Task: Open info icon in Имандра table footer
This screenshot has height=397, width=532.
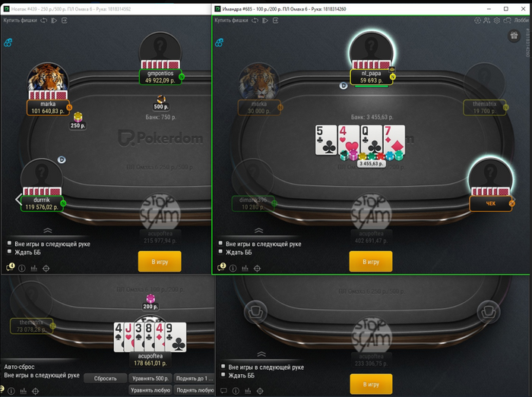Action: point(233,268)
